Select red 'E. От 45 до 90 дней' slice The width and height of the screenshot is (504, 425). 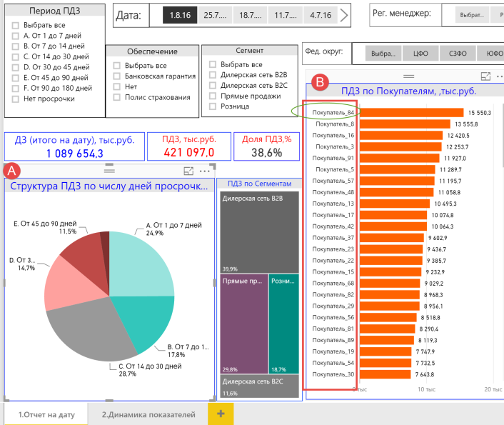pyautogui.click(x=87, y=257)
